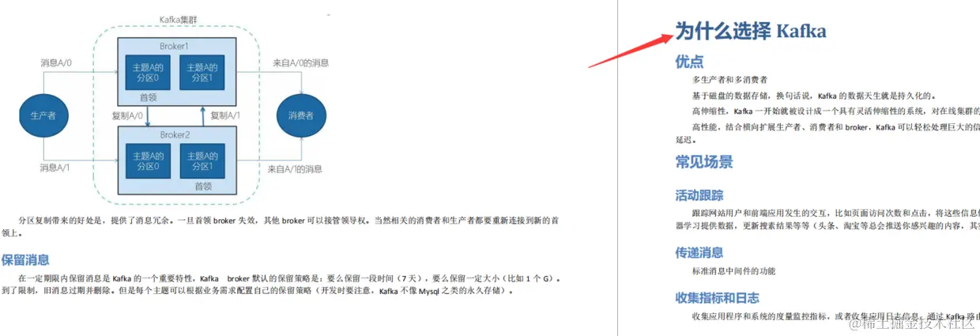Viewport: 980px width, 336px height.
Task: Click the 复制A/0 replication arrow label
Action: click(127, 115)
